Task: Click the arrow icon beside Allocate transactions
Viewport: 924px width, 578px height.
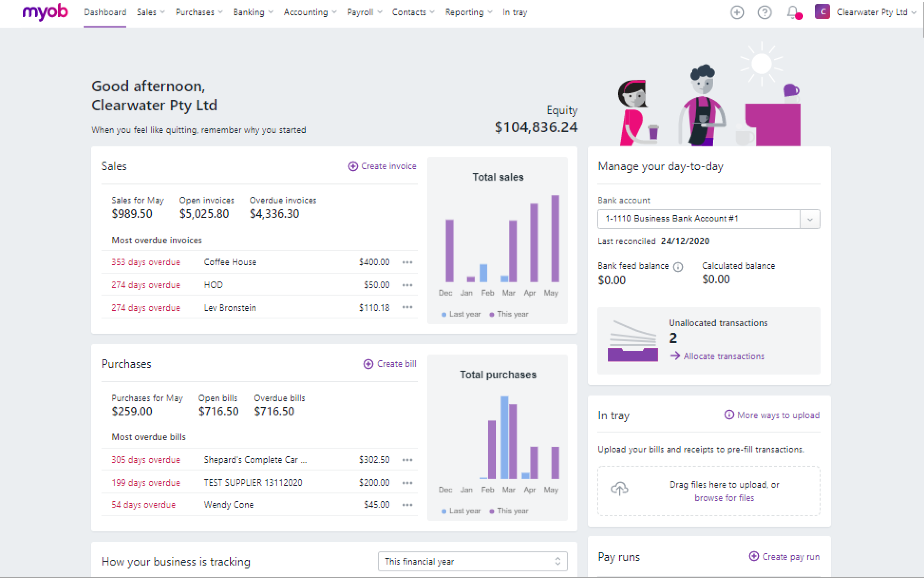Action: click(x=675, y=356)
